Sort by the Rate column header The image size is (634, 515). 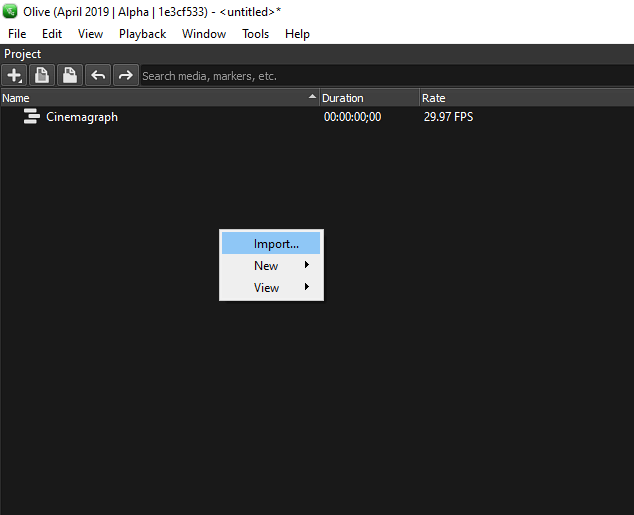pyautogui.click(x=527, y=98)
